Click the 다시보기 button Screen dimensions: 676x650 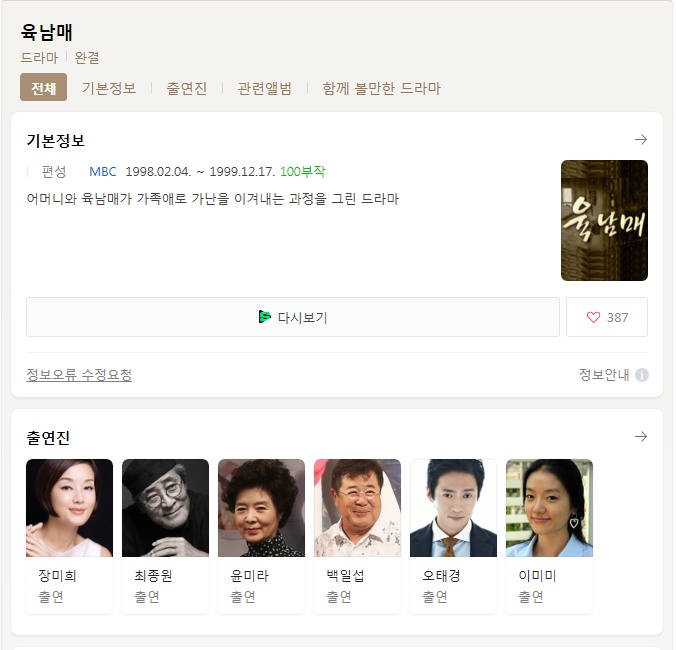coord(293,317)
